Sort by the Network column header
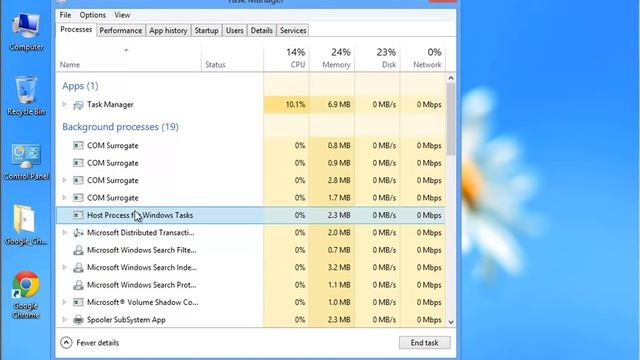 pyautogui.click(x=423, y=58)
